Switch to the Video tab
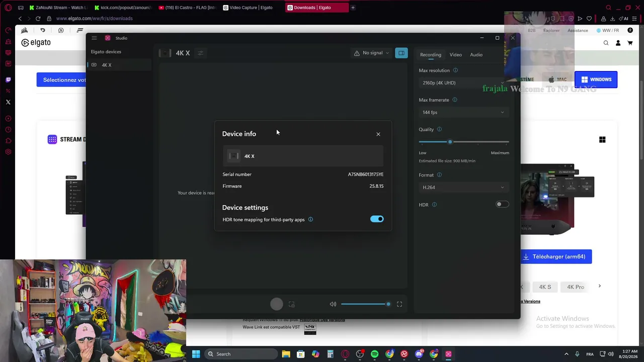The image size is (644, 362). coord(456,55)
